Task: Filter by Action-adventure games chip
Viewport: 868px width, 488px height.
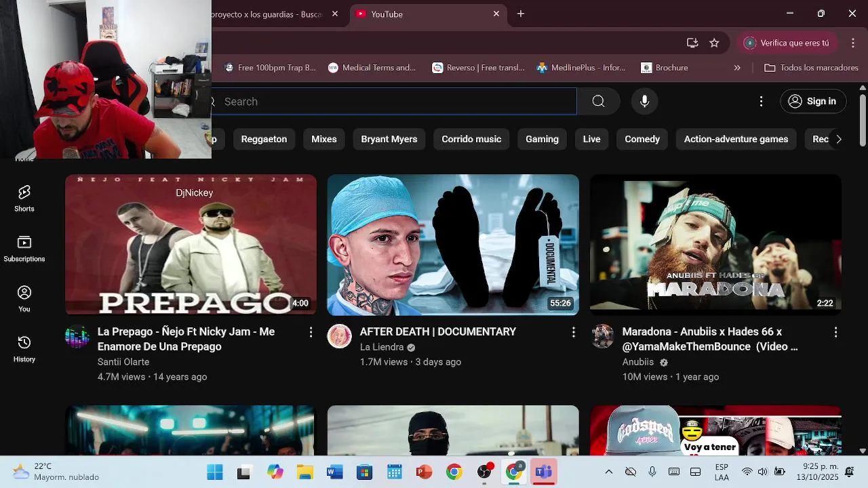Action: 736,139
